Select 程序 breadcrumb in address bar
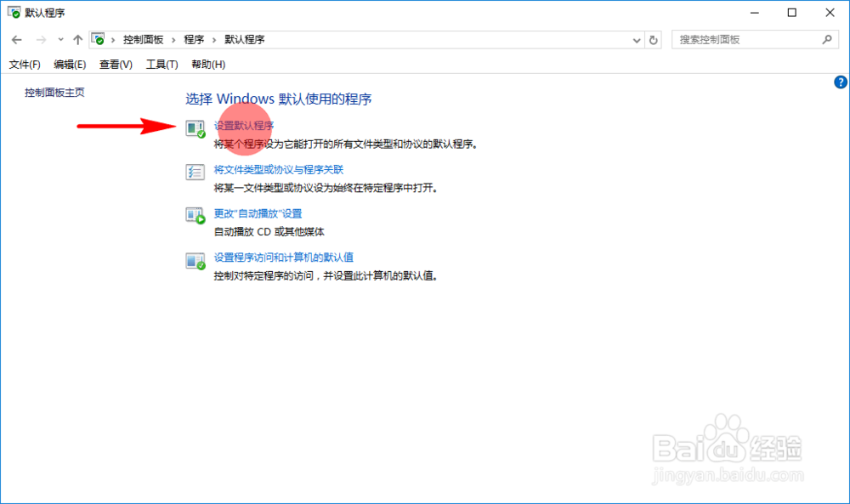Image resolution: width=850 pixels, height=504 pixels. click(x=194, y=40)
